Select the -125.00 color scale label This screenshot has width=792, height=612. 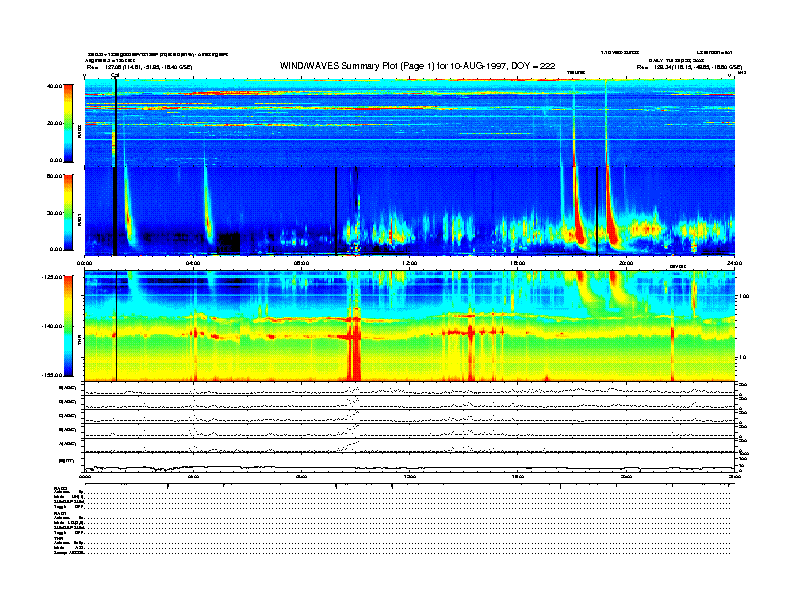tap(53, 277)
